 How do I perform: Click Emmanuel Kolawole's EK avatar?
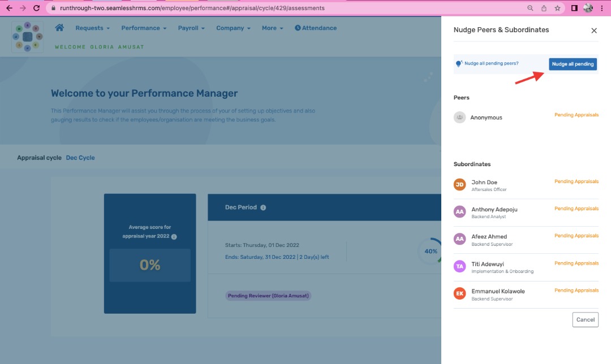pyautogui.click(x=460, y=293)
